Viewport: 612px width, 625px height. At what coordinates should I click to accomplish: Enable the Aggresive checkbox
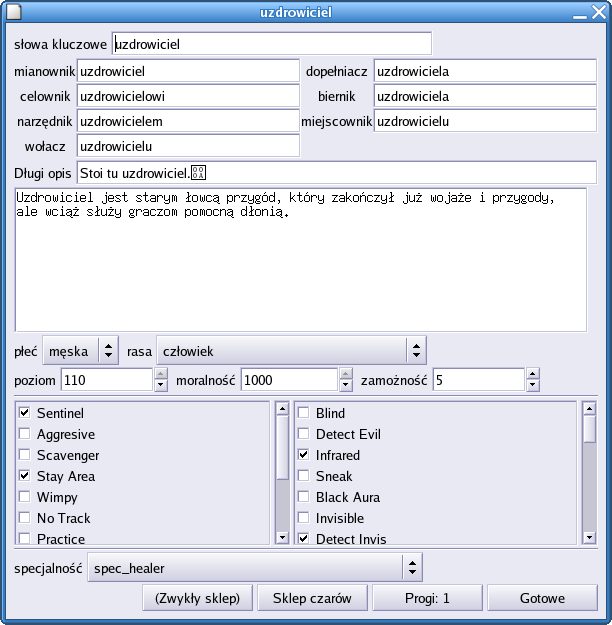click(x=24, y=433)
